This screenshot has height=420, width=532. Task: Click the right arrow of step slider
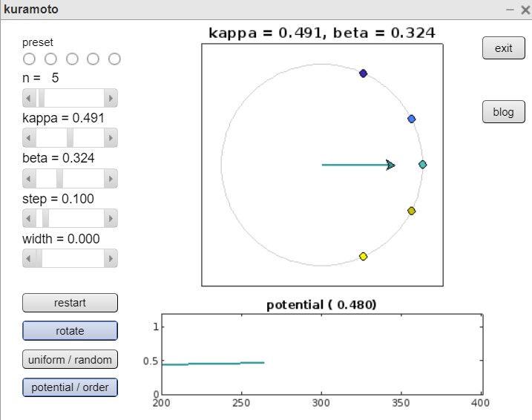pyautogui.click(x=111, y=218)
